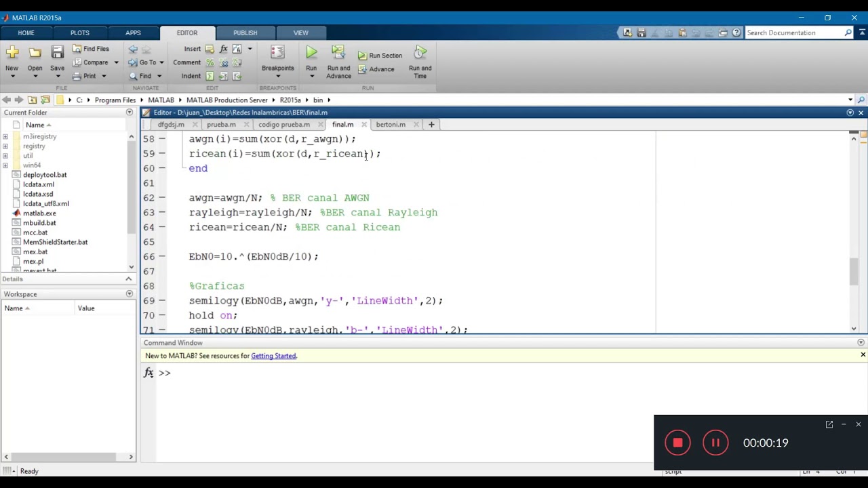This screenshot has width=868, height=488.
Task: Switch to the APPS ribbon tab
Action: (133, 33)
